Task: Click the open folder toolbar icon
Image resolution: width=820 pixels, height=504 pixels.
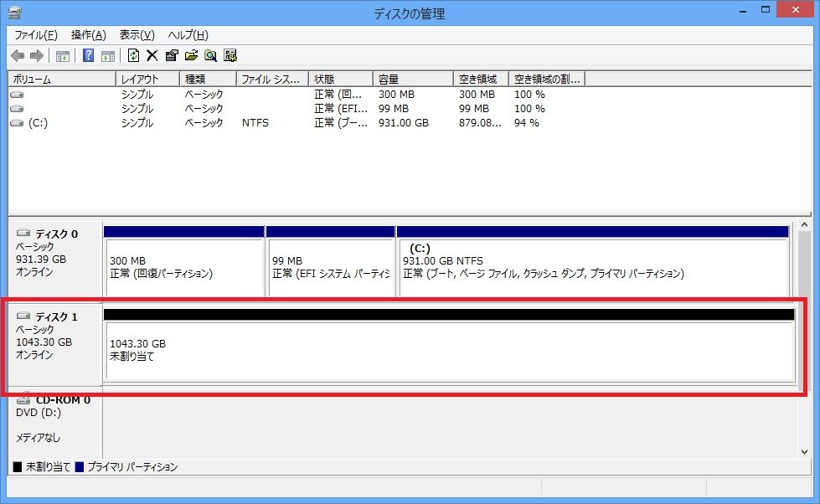Action: (191, 55)
